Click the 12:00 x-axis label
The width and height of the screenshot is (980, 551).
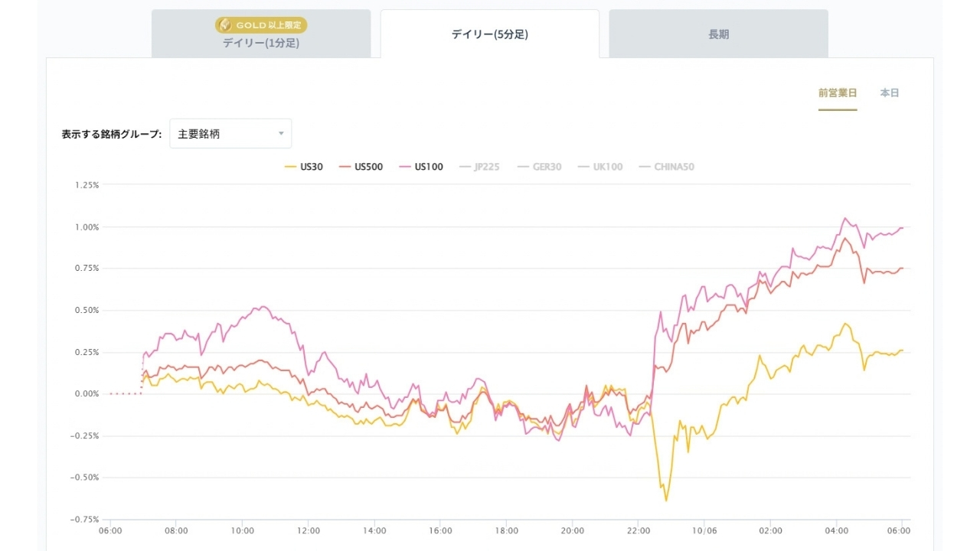(309, 530)
